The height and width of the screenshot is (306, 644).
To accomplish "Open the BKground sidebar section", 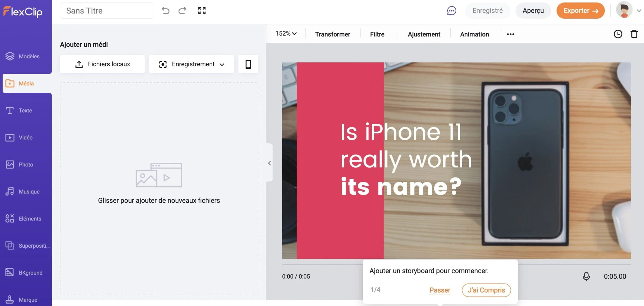I will coord(26,273).
